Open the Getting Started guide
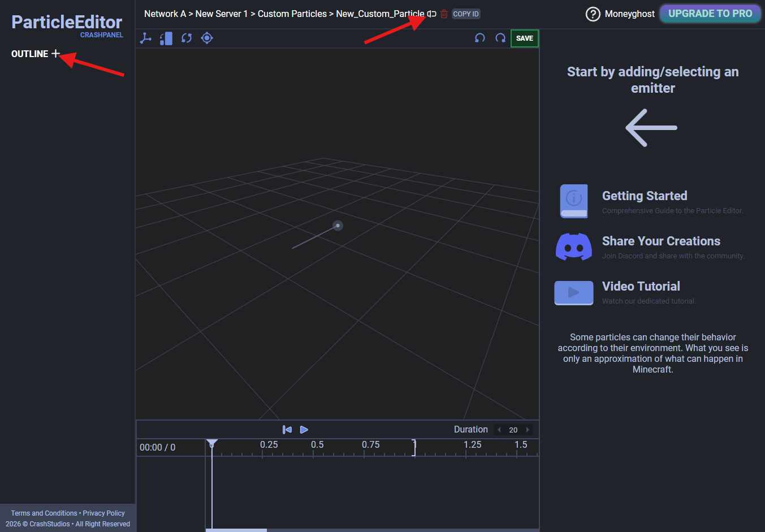This screenshot has width=765, height=532. pyautogui.click(x=644, y=196)
